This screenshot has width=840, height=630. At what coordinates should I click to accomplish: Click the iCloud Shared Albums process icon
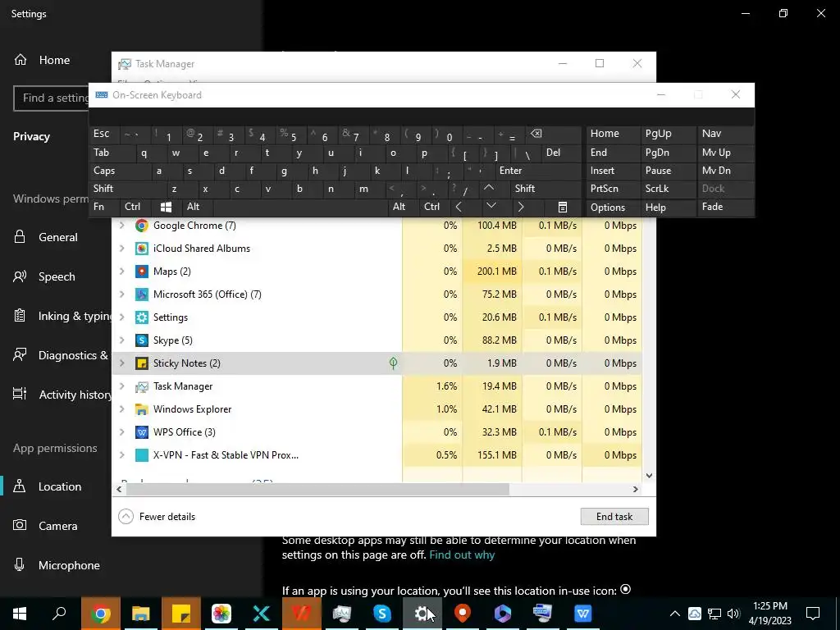coord(141,249)
